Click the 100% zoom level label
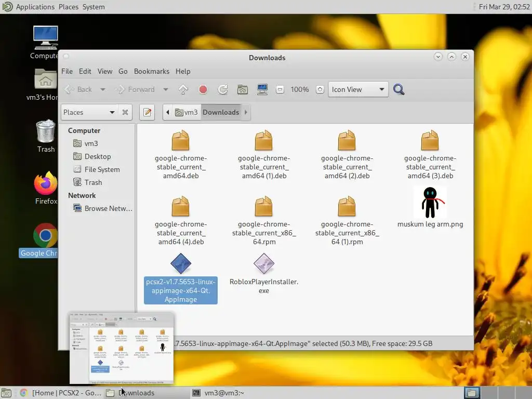The image size is (532, 399). pyautogui.click(x=300, y=89)
